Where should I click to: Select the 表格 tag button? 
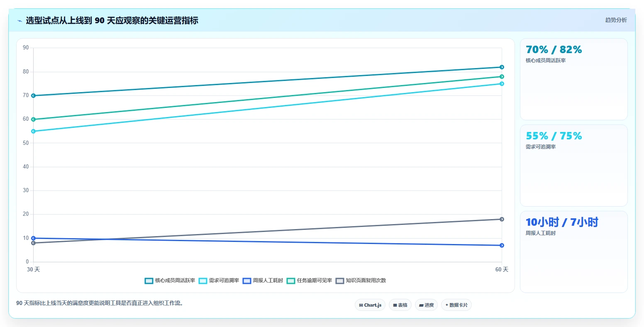tap(400, 305)
